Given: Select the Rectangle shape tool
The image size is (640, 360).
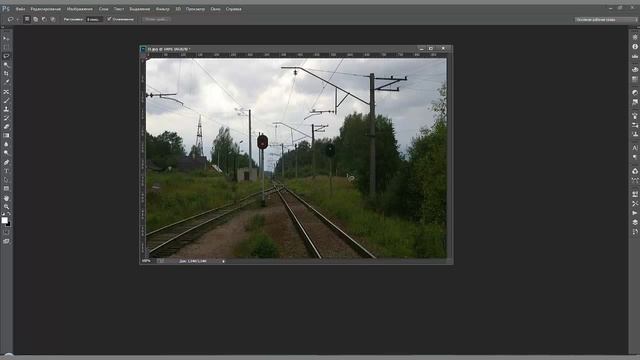Looking at the screenshot, I should click(x=6, y=189).
